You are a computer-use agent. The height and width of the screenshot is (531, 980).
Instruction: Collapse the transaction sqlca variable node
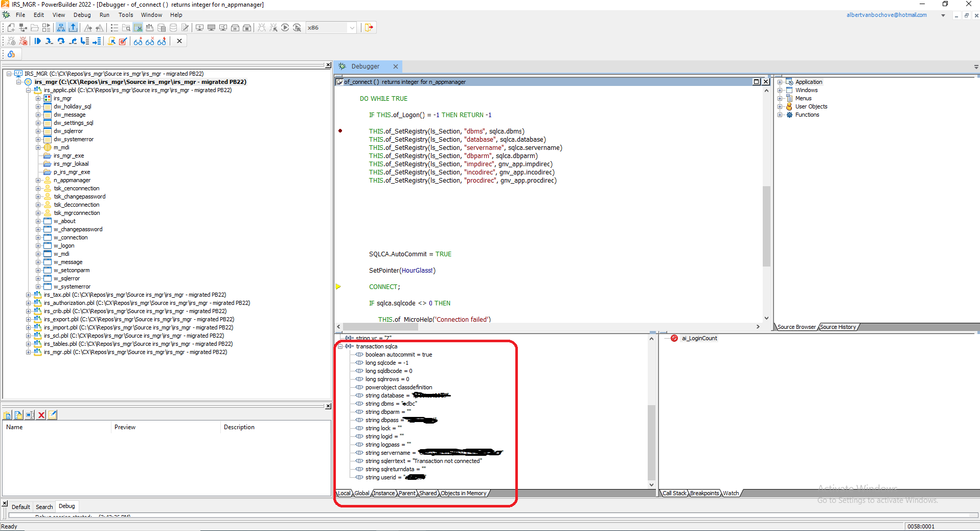tap(340, 346)
